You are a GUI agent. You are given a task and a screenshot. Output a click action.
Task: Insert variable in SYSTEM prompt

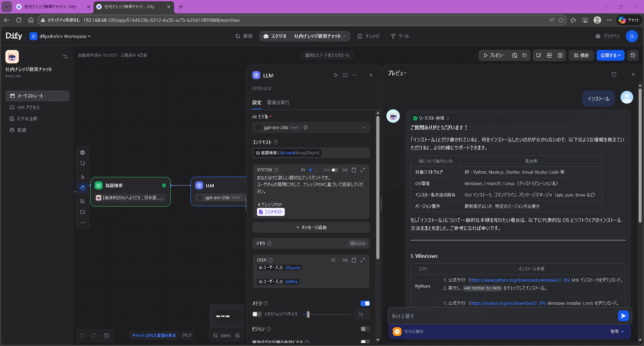click(x=345, y=170)
